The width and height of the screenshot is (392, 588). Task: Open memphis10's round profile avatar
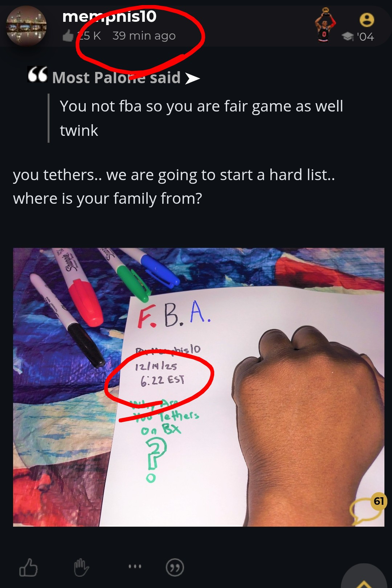pyautogui.click(x=26, y=26)
